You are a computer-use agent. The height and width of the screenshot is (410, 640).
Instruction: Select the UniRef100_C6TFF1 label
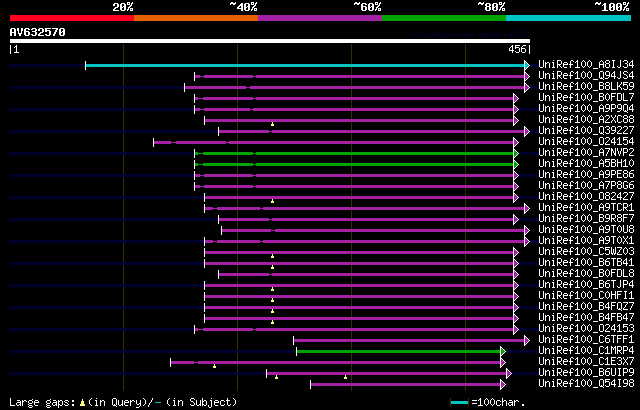coord(586,340)
